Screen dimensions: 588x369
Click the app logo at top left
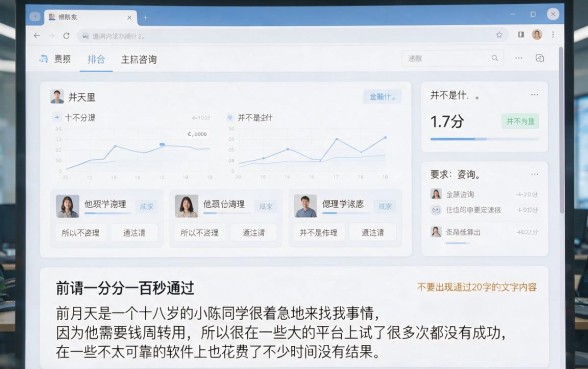(44, 59)
